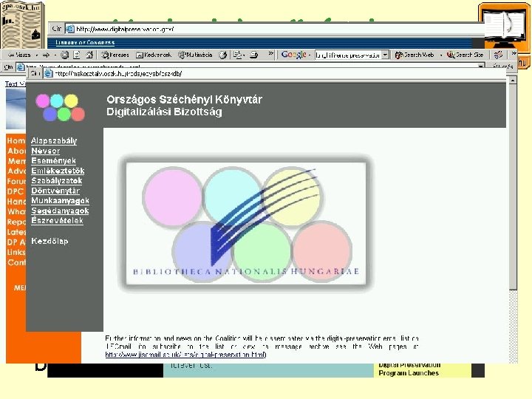The height and width of the screenshot is (399, 532).
Task: Click the Forward arrow icon
Action: [x=46, y=55]
